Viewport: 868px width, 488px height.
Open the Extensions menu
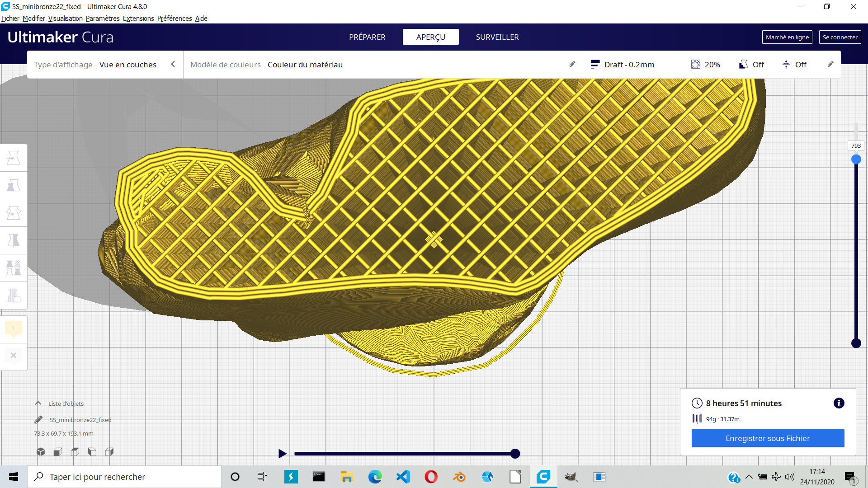[138, 19]
